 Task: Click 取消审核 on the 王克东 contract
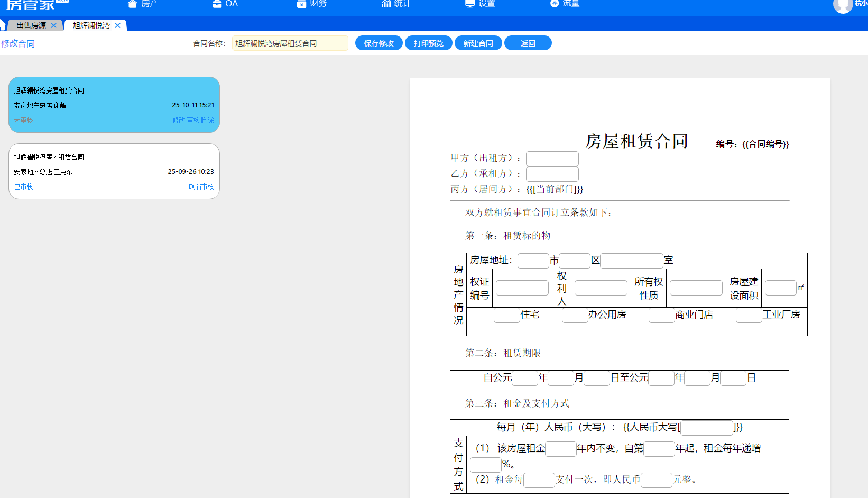(x=201, y=187)
